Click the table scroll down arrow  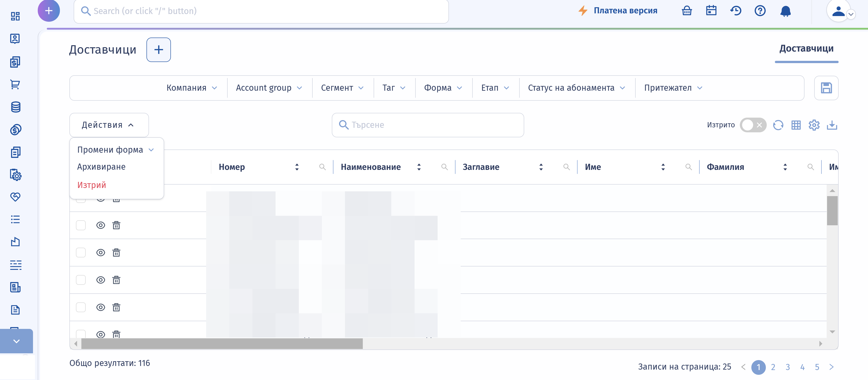(x=832, y=332)
